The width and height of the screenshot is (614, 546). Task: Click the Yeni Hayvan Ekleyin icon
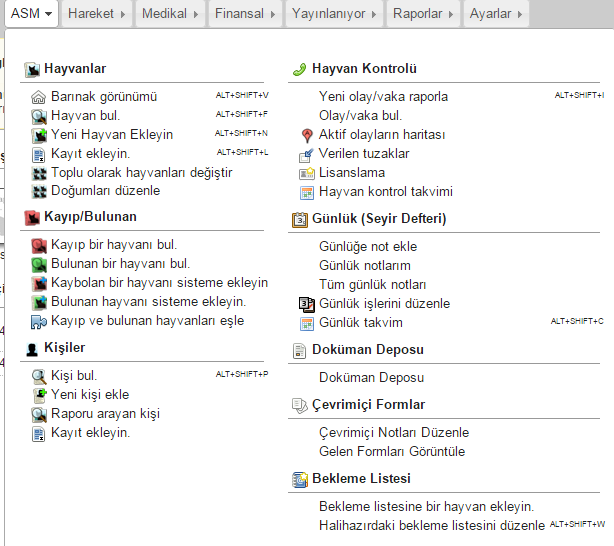pos(39,135)
